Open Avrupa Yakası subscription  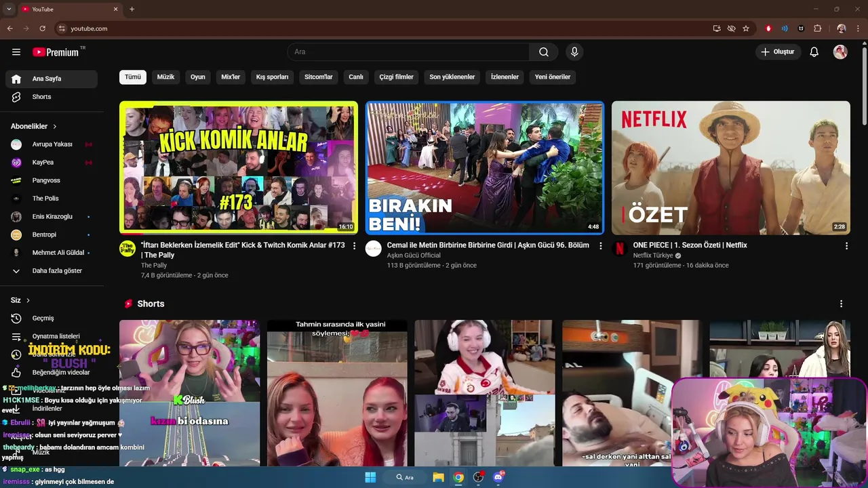pos(52,144)
